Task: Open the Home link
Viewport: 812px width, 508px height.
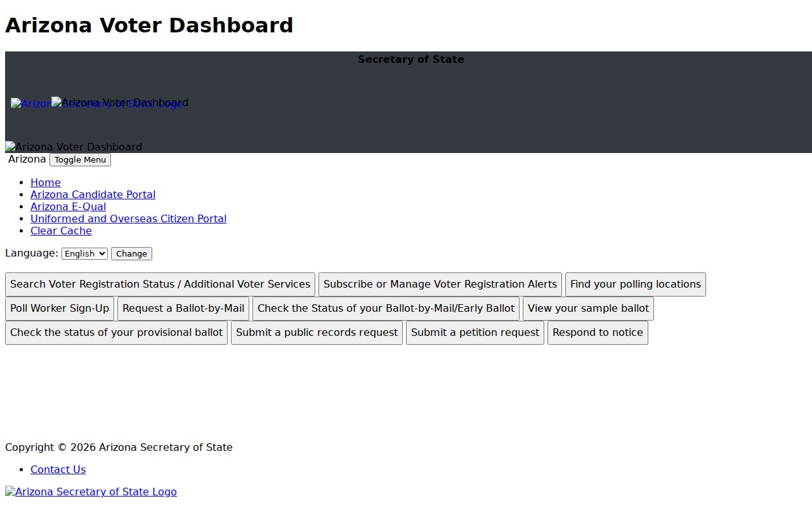Action: 46,182
